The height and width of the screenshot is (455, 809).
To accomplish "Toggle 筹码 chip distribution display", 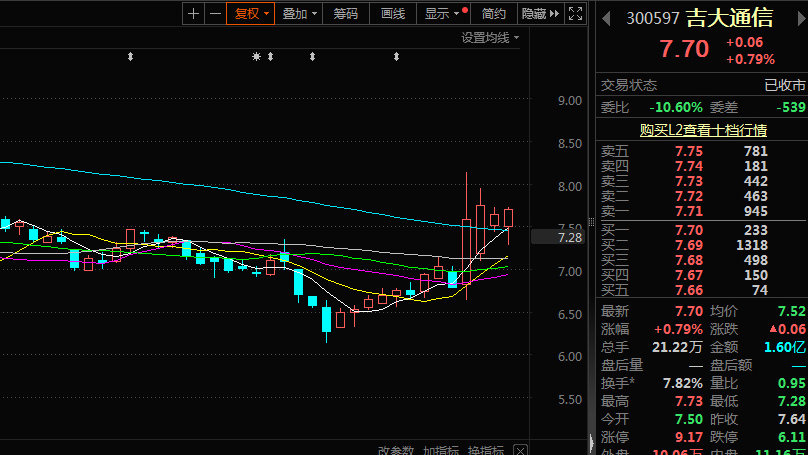I will click(x=345, y=13).
